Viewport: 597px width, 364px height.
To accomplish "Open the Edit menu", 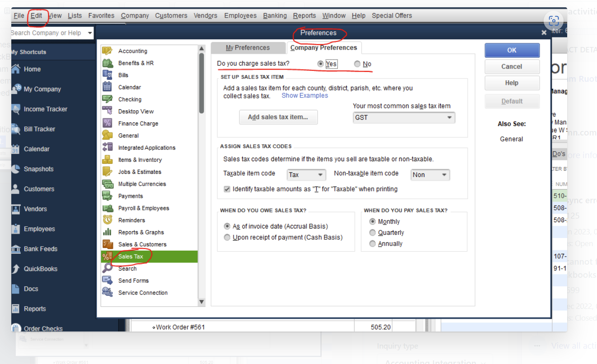I will click(x=37, y=15).
